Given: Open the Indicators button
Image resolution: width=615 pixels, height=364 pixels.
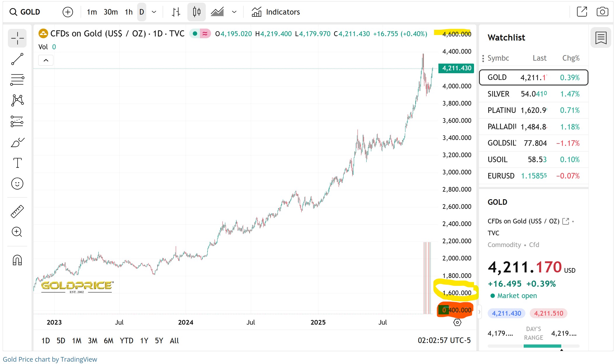Looking at the screenshot, I should click(x=276, y=12).
